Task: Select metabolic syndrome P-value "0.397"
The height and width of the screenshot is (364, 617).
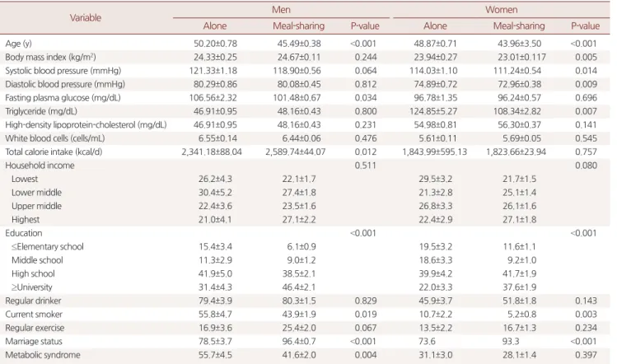Action: 586,355
